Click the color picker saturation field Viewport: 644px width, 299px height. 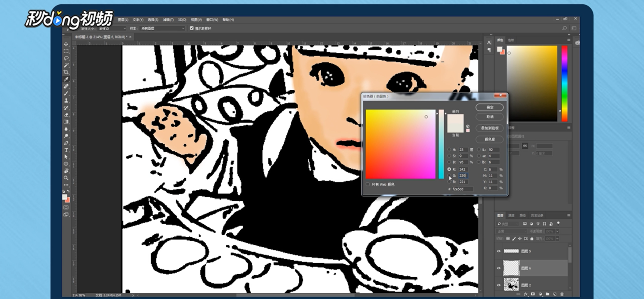pos(400,144)
